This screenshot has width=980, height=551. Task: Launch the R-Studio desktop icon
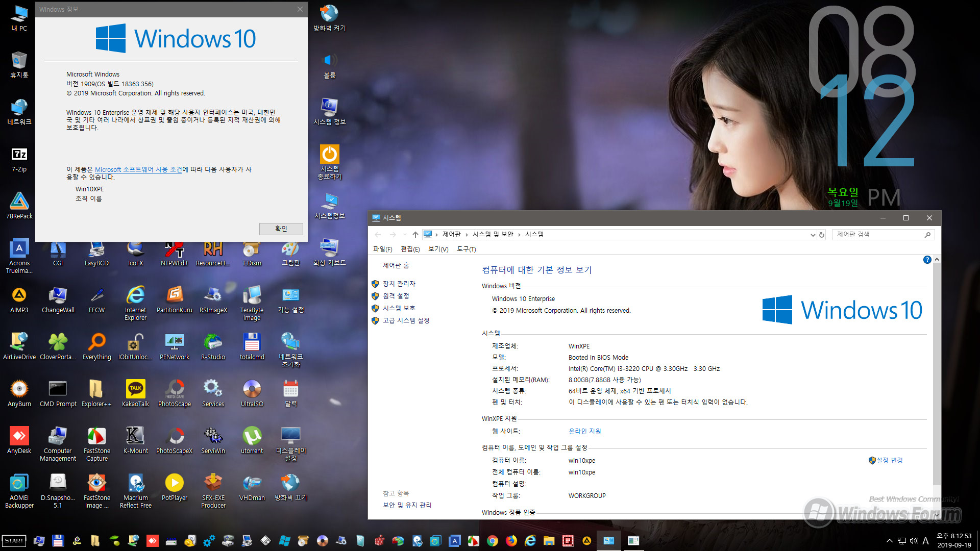[213, 346]
